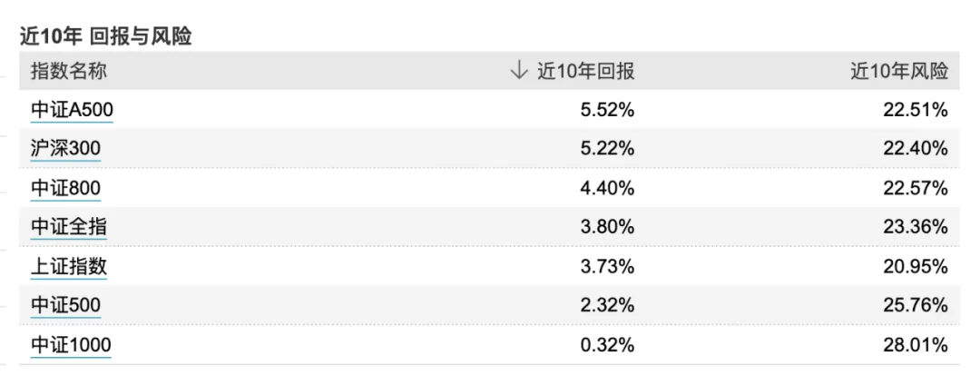The height and width of the screenshot is (376, 980).
Task: Select the 5.52% return value cell
Action: (x=607, y=111)
